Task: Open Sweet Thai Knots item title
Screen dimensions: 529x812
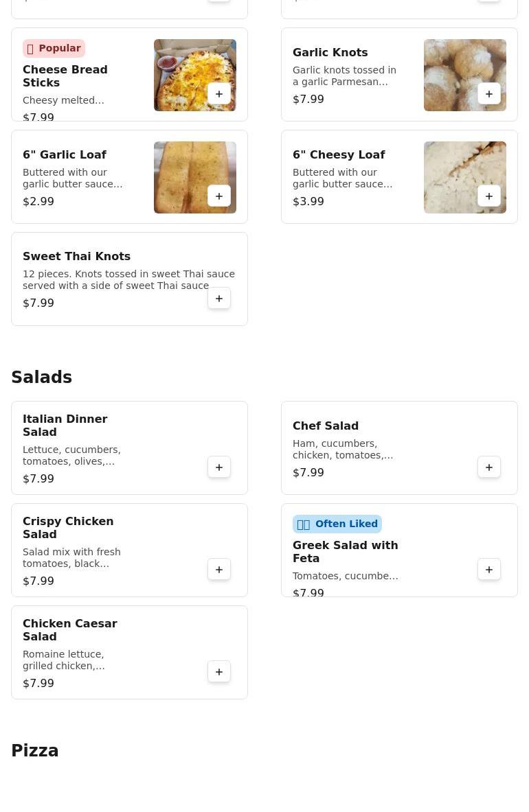Action: tap(76, 256)
